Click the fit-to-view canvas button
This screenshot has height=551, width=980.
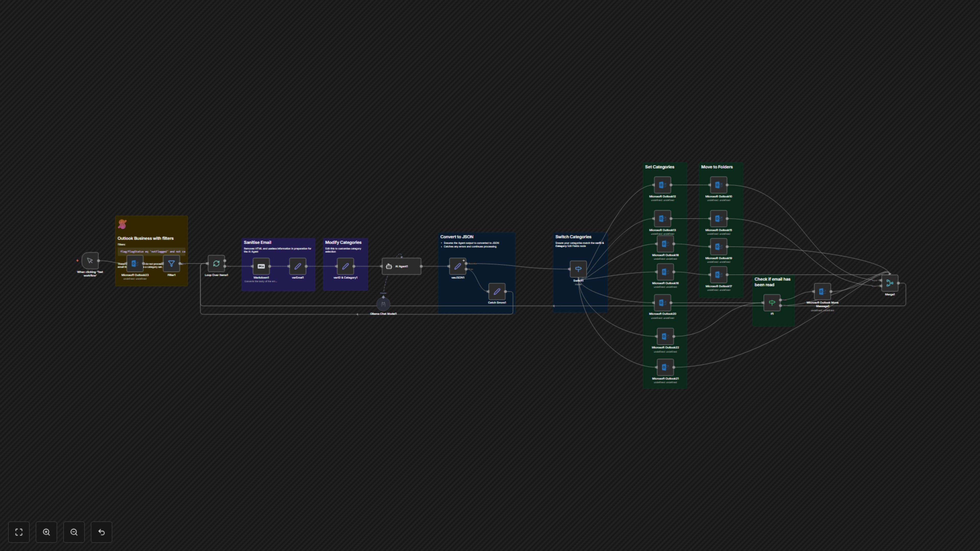click(19, 532)
